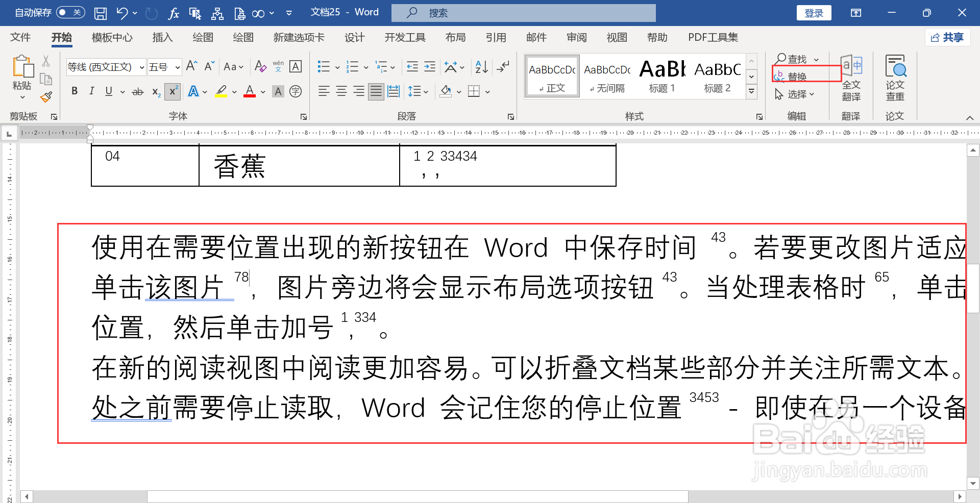
Task: Toggle center alignment
Action: pos(341,91)
